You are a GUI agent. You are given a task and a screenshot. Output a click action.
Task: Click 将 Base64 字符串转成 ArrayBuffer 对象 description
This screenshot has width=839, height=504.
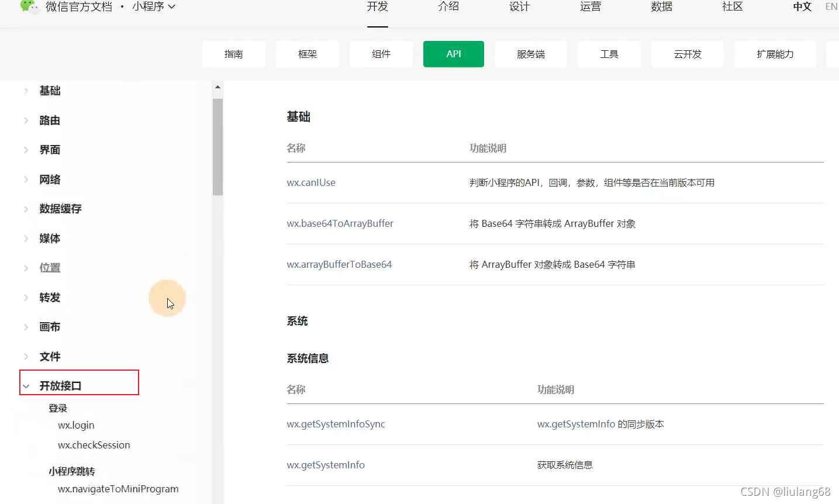(553, 223)
